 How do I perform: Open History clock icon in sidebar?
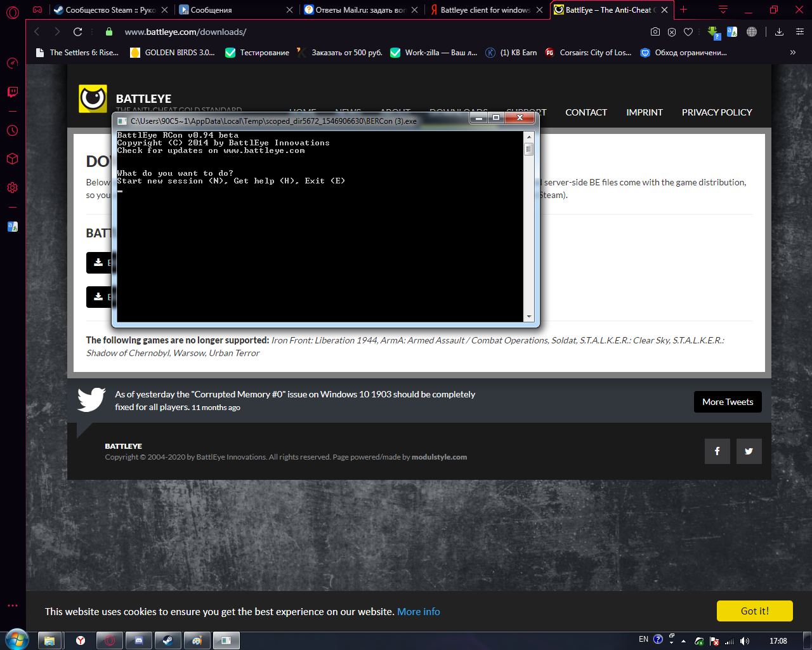coord(13,131)
